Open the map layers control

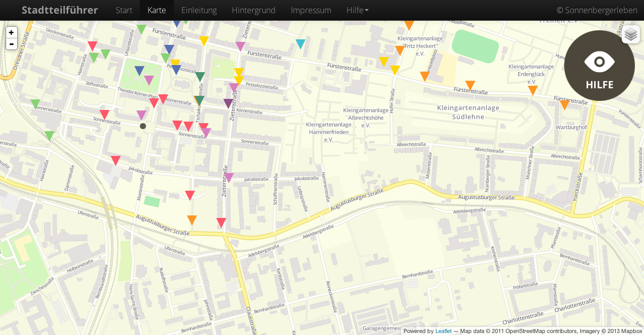(x=630, y=34)
